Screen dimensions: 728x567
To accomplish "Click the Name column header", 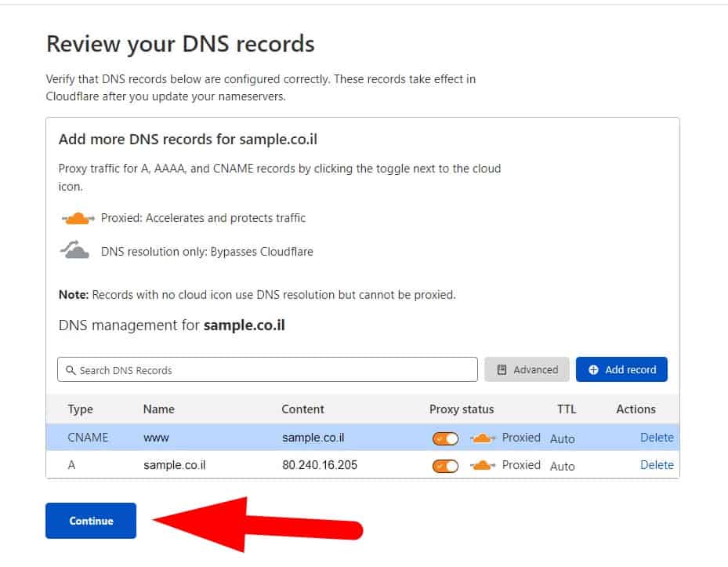I will coord(159,409).
